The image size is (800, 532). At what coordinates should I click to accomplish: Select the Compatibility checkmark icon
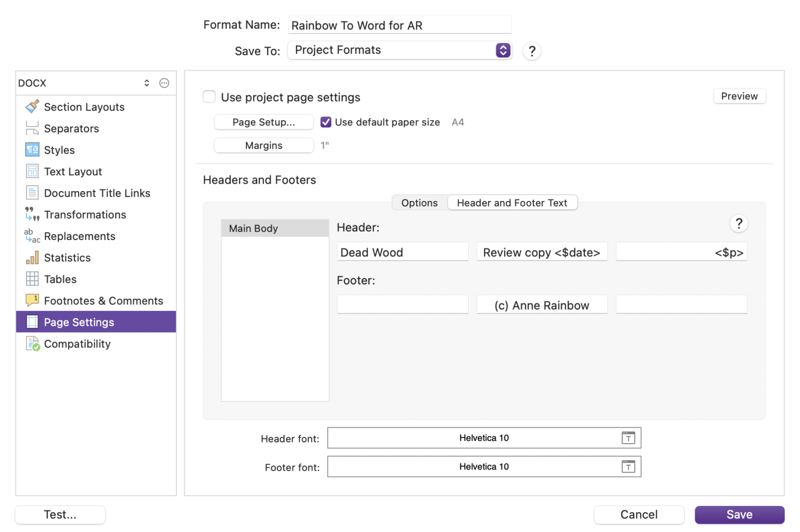(x=32, y=344)
